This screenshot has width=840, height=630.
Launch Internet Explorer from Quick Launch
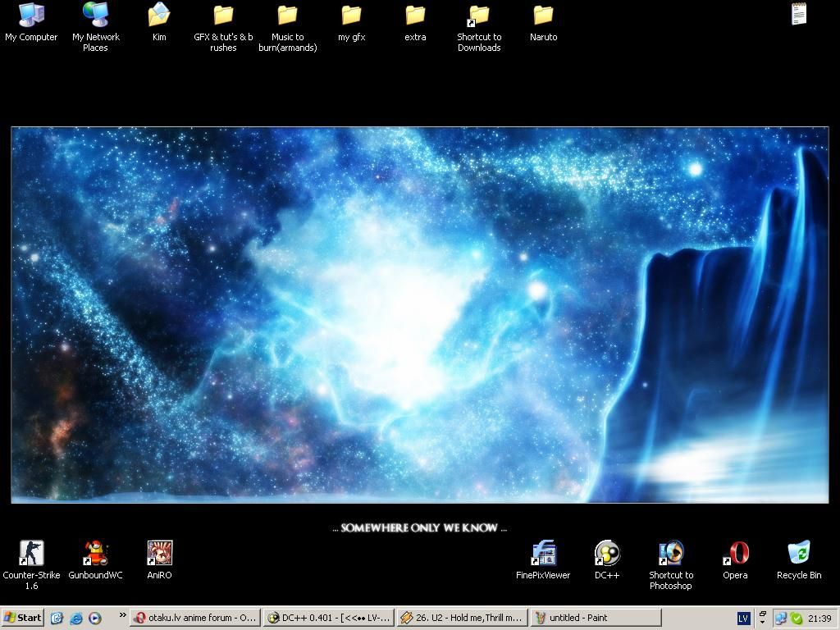[x=76, y=619]
